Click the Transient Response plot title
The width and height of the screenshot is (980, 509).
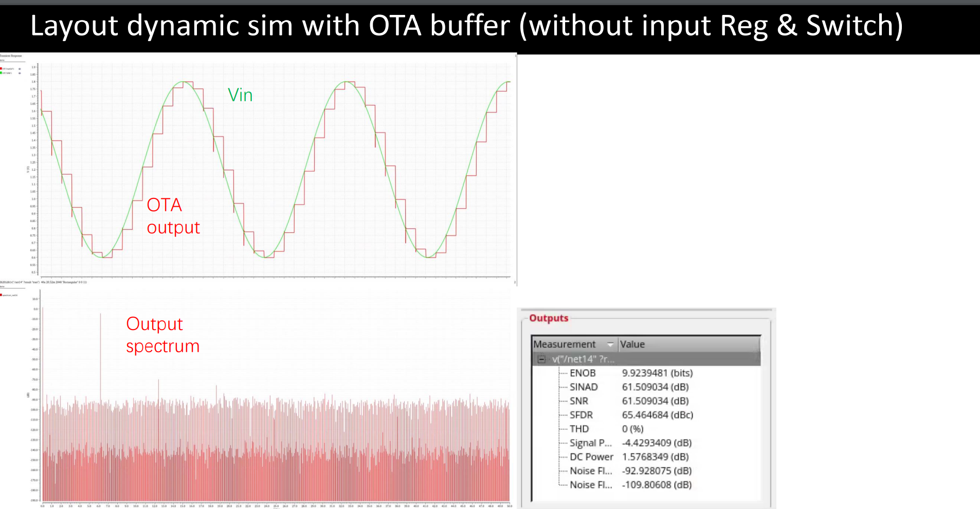coord(11,56)
